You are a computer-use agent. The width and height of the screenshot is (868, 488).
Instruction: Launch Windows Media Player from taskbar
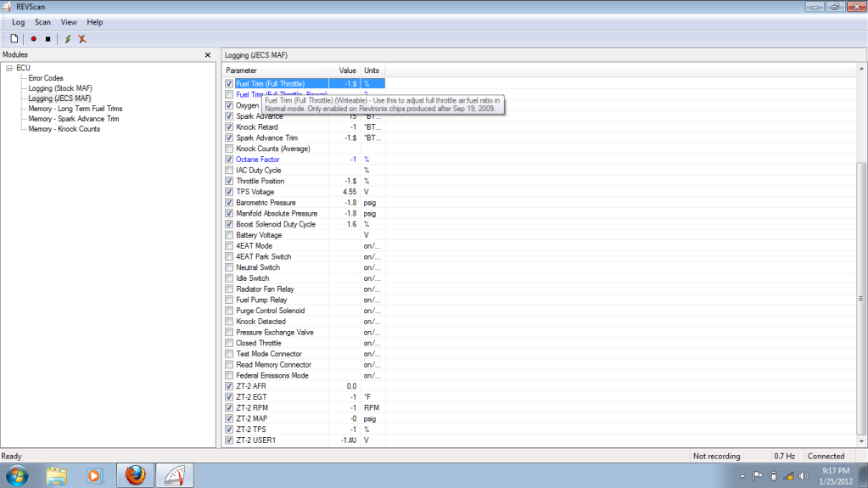95,476
